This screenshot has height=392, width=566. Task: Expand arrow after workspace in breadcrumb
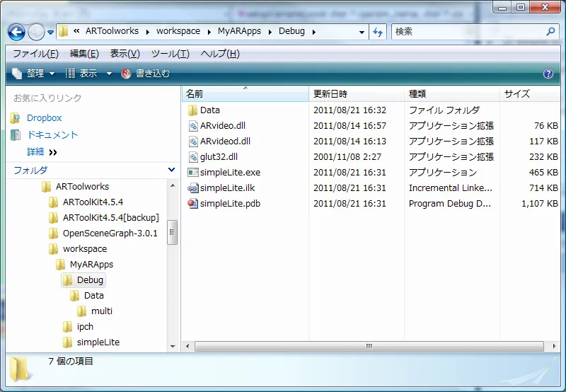pyautogui.click(x=209, y=32)
